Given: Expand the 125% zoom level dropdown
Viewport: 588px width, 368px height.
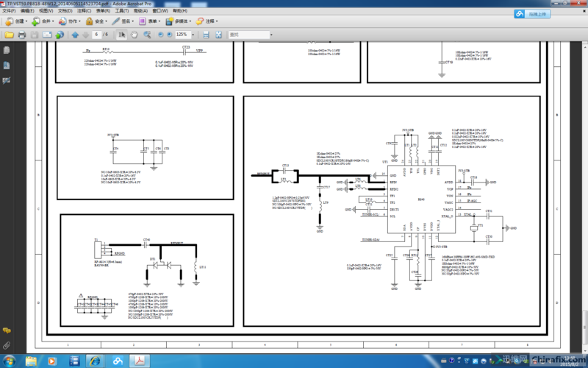Looking at the screenshot, I should point(194,35).
